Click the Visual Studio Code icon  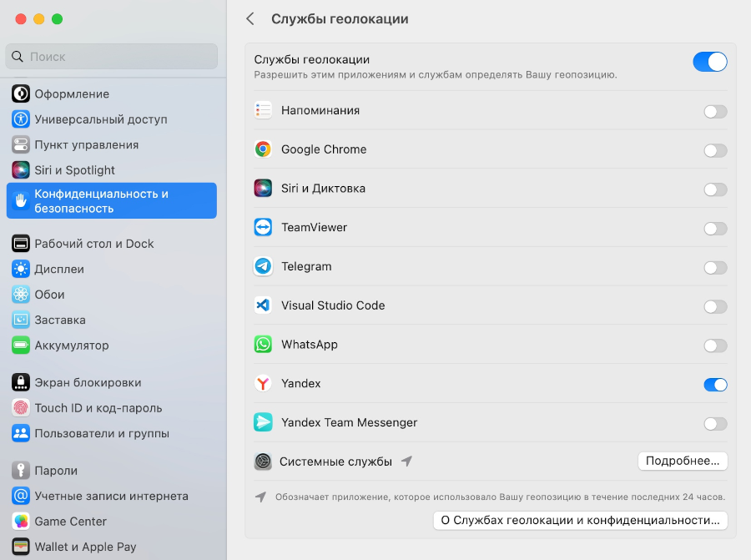pos(264,305)
